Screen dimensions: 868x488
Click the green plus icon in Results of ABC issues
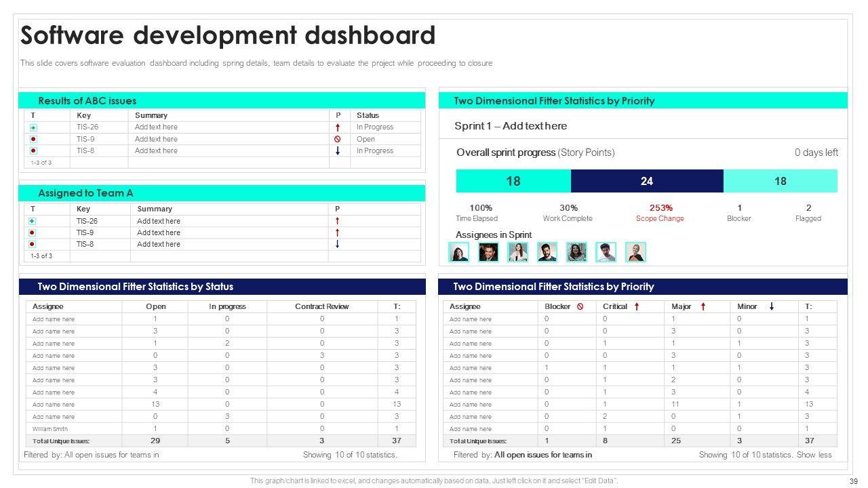click(33, 127)
